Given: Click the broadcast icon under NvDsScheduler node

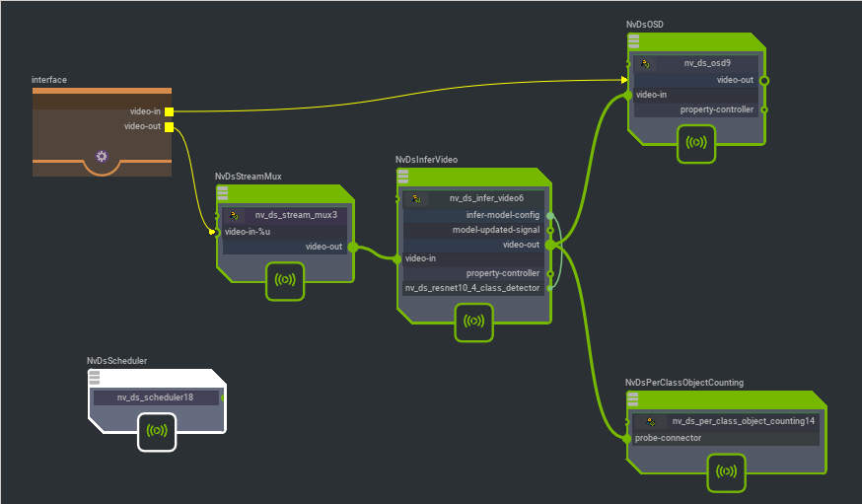Looking at the screenshot, I should (x=157, y=431).
